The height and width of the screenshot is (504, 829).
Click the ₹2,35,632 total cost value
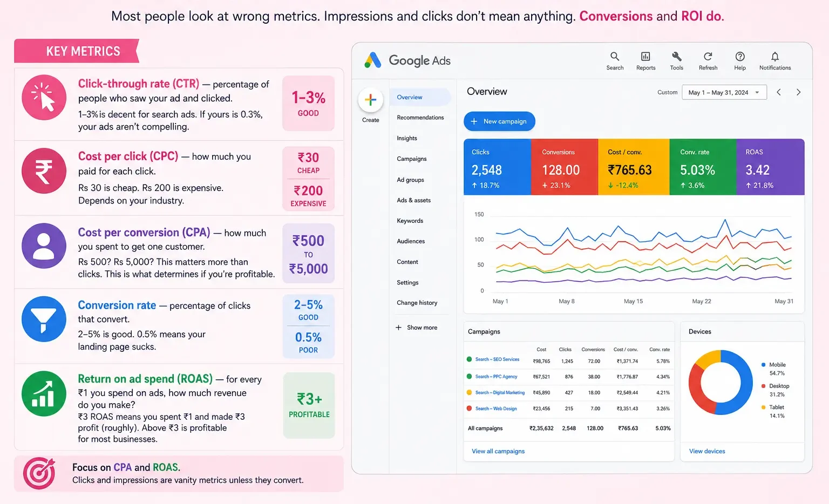(x=541, y=428)
